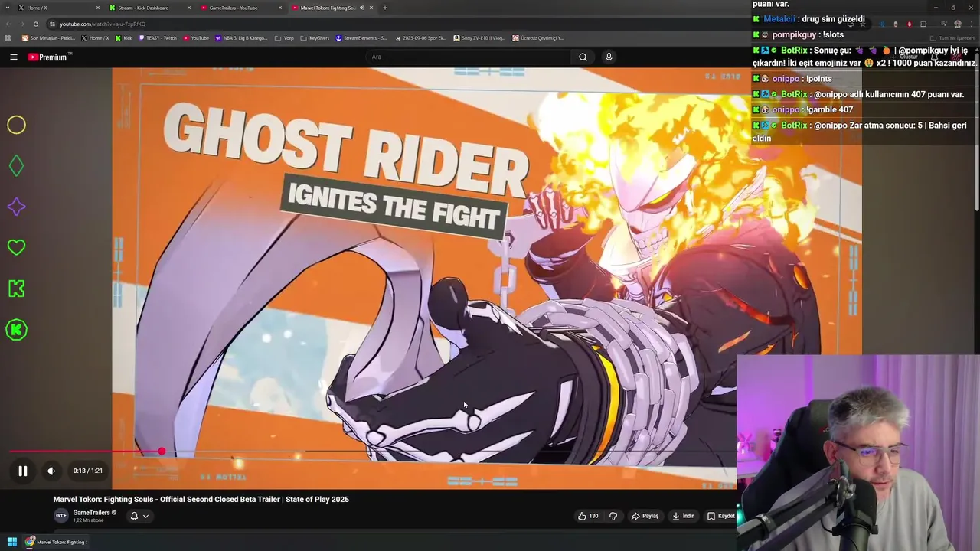The width and height of the screenshot is (980, 551).
Task: Open Home / X bookmark
Action: pos(96,37)
